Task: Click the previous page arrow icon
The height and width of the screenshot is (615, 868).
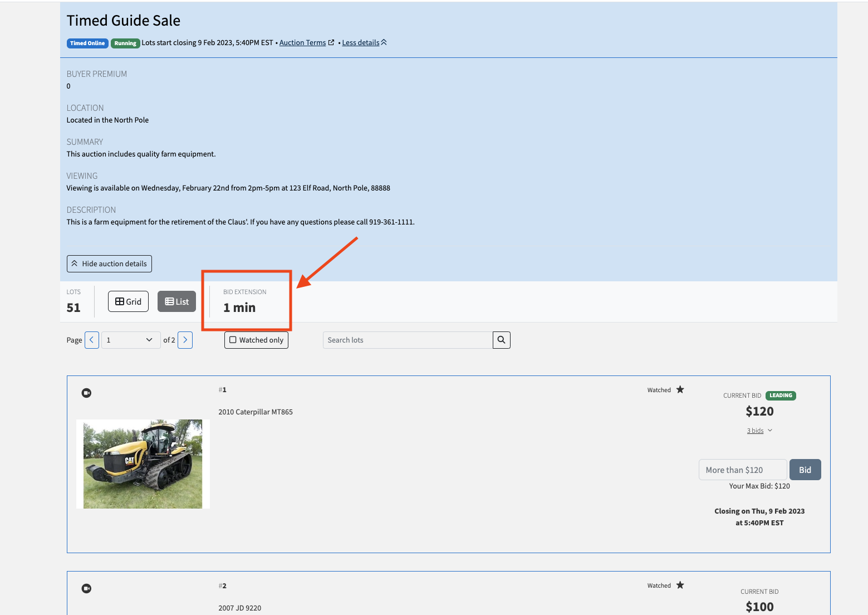Action: pyautogui.click(x=91, y=340)
